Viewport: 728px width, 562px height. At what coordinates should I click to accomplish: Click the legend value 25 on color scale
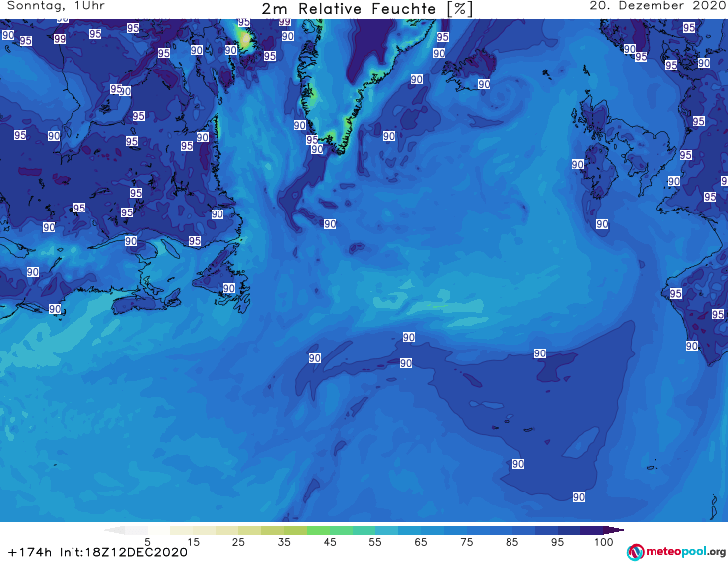pos(238,542)
